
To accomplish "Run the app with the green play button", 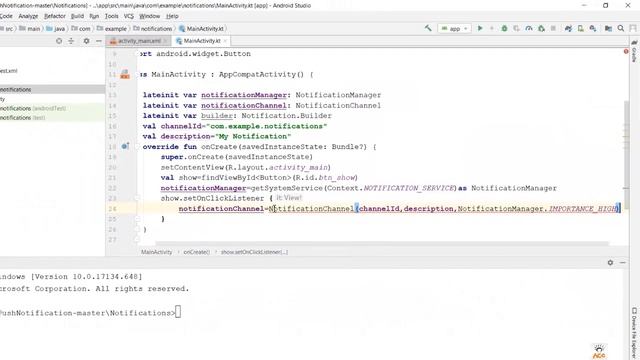I will pos(480,28).
